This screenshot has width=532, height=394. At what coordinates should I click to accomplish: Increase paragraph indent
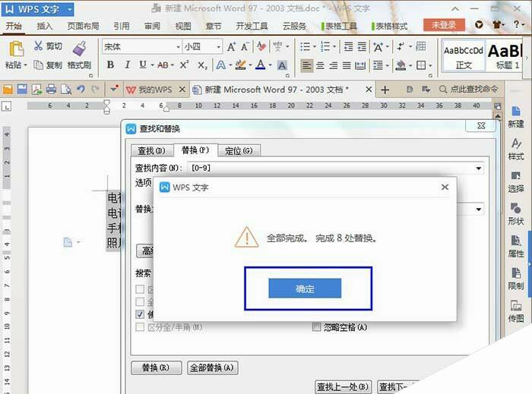click(x=362, y=46)
